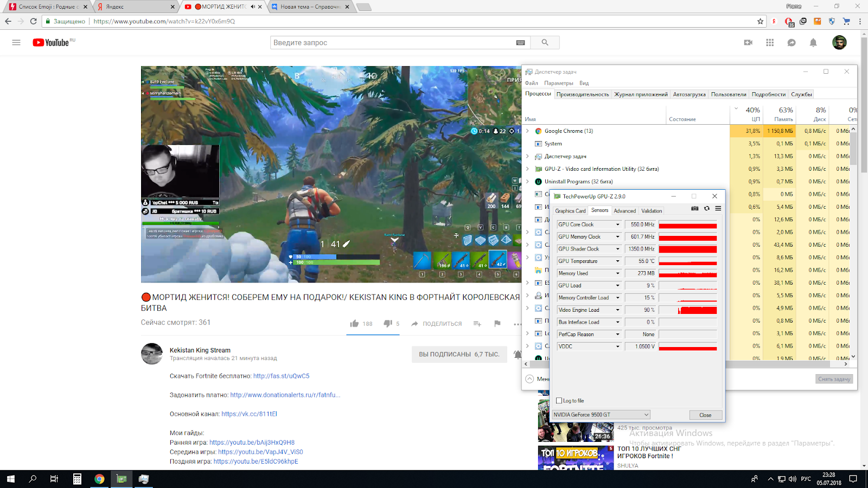Open Calculator from the taskbar
Screen dimensions: 868x488
click(x=77, y=479)
